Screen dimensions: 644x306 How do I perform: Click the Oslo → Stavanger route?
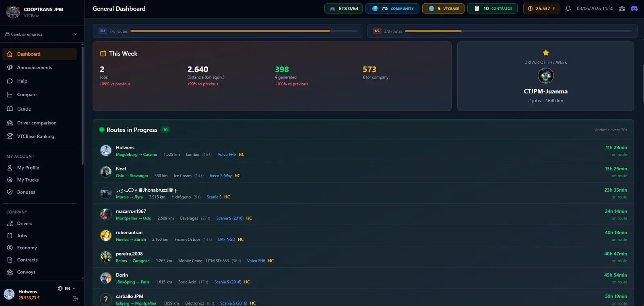pos(132,176)
